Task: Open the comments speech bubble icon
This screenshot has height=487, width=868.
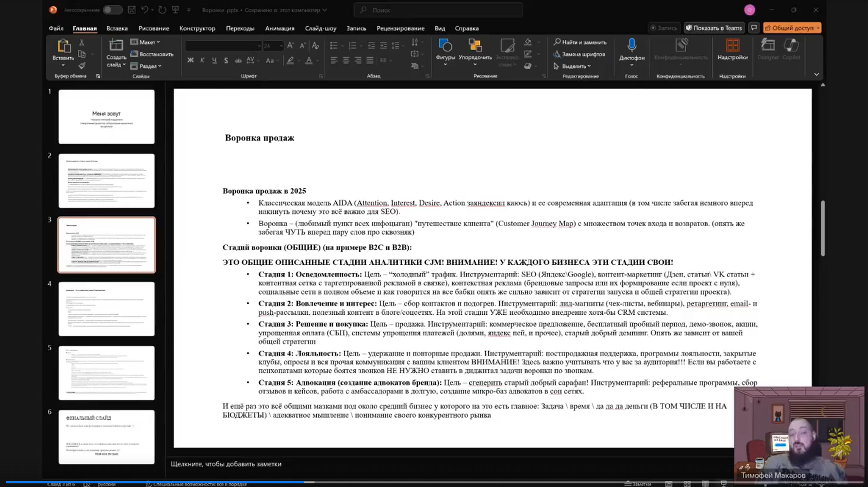Action: pos(754,28)
